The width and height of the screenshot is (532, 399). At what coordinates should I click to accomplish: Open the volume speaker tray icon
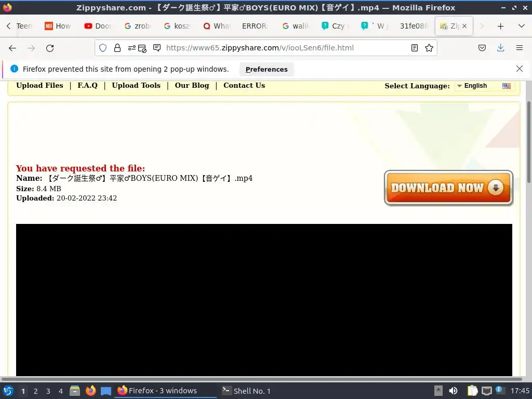click(x=453, y=391)
